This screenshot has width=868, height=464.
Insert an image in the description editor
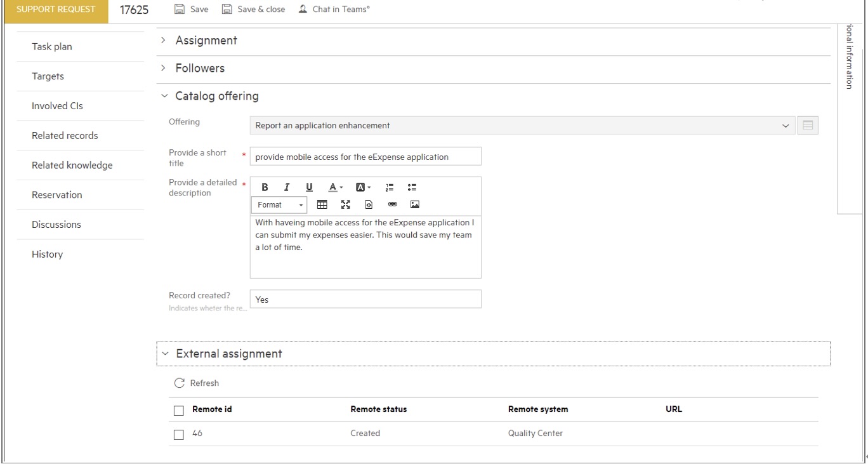(x=415, y=204)
